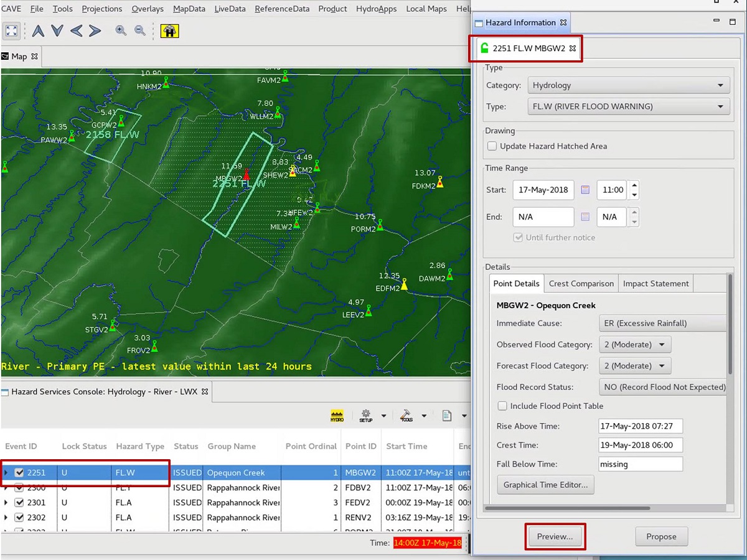The width and height of the screenshot is (747, 560).
Task: Click the Details horizontal scrollbar
Action: pyautogui.click(x=568, y=508)
